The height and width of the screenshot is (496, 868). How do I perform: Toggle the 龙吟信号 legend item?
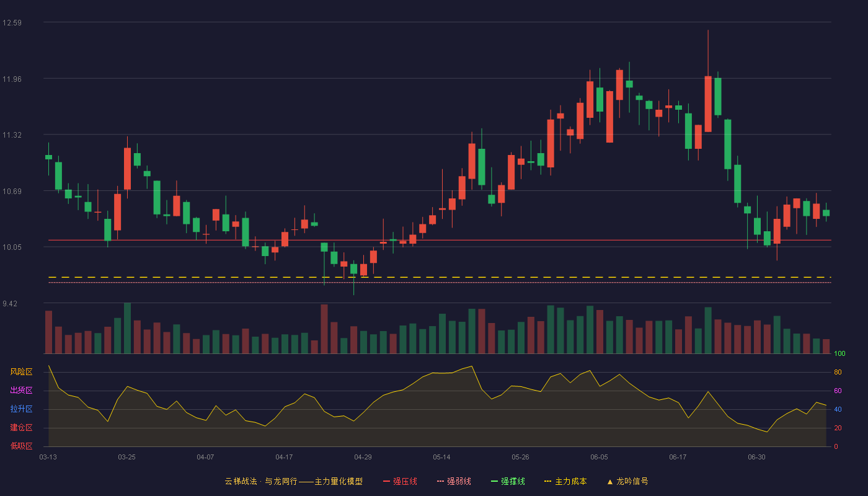(627, 481)
